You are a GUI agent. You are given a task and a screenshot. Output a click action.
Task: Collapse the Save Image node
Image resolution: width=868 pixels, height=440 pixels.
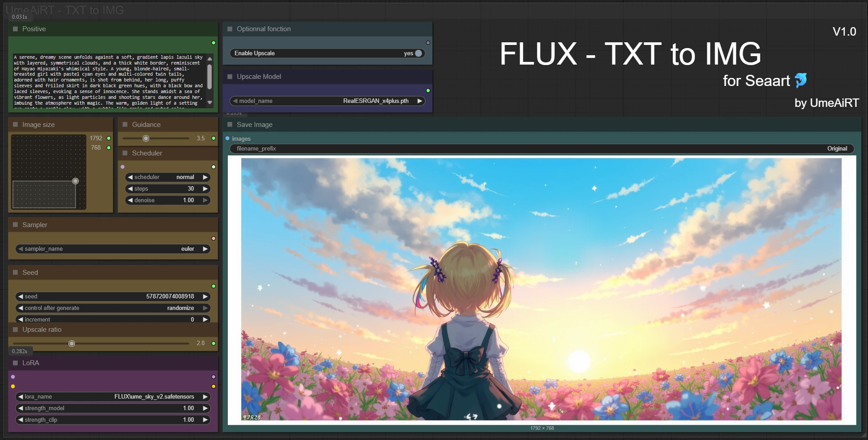coord(230,125)
